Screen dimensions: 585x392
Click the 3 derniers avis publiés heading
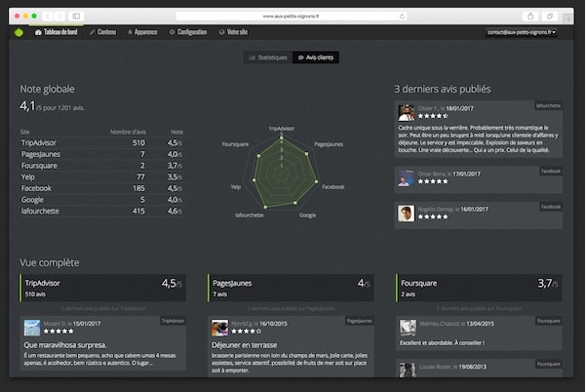click(443, 89)
